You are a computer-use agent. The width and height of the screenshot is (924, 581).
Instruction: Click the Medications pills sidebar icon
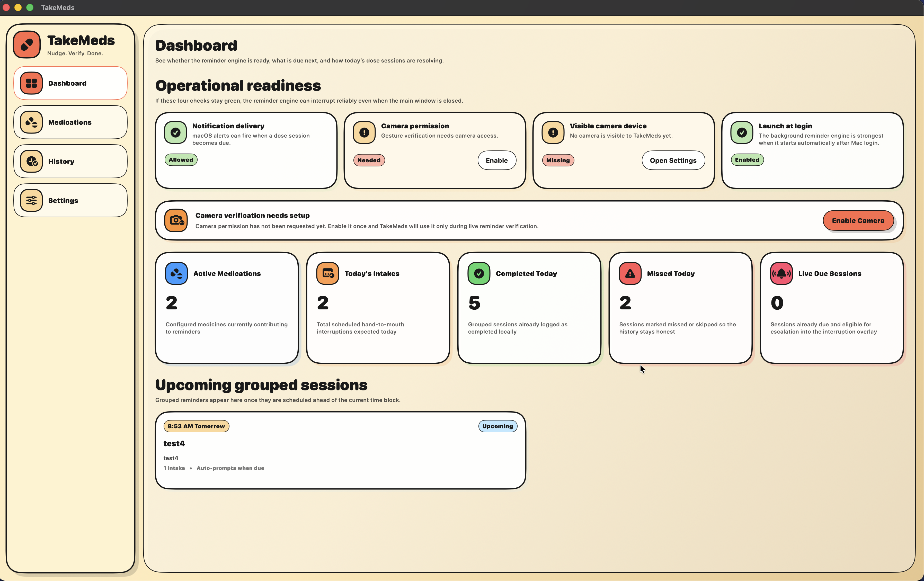click(x=31, y=122)
